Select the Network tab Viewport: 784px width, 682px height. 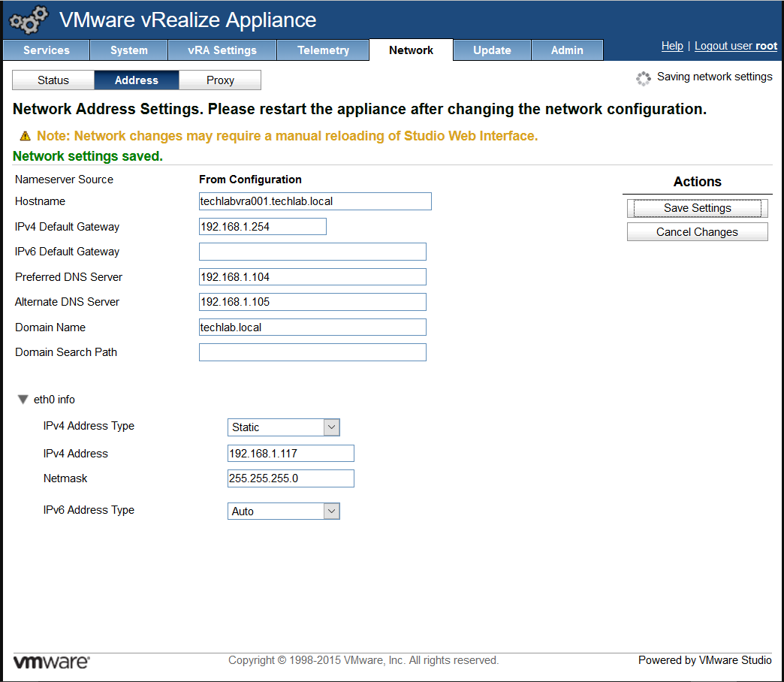411,50
